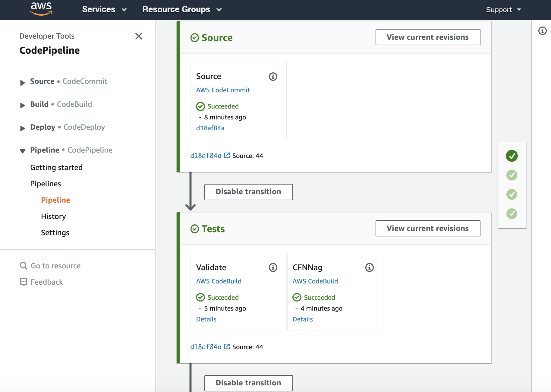Image resolution: width=551 pixels, height=392 pixels.
Task: View current revisions for Source stage
Action: [428, 37]
